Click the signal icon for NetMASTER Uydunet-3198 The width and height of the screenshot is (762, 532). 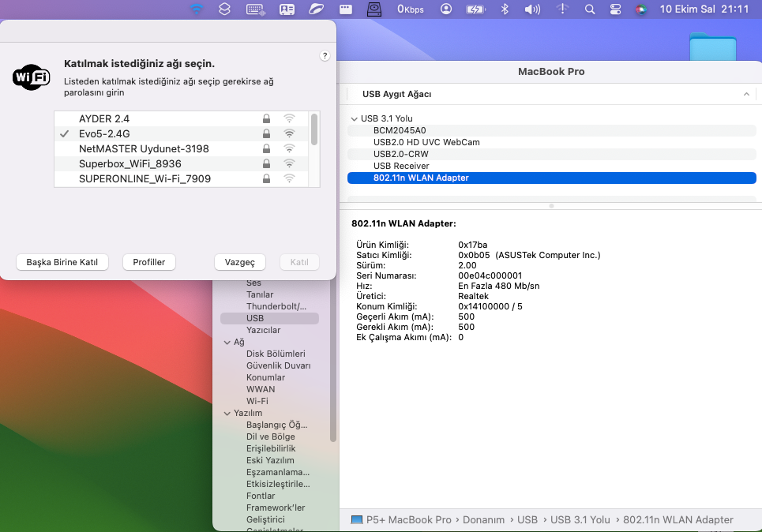pyautogui.click(x=289, y=148)
